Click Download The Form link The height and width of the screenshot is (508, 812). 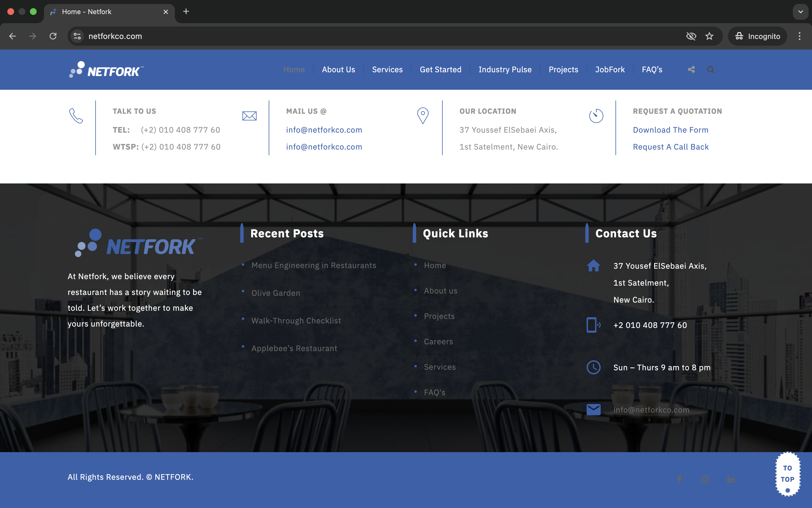coord(671,130)
